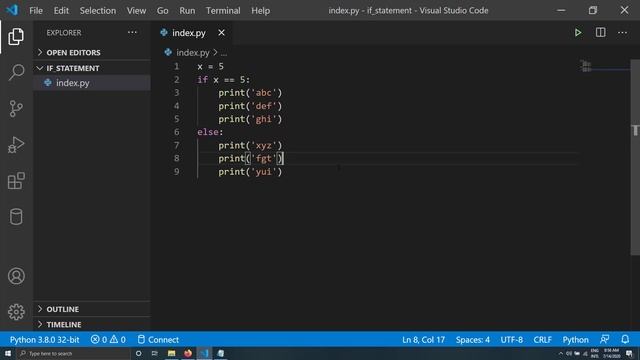
Task: Click the editor vertical scrollbar
Action: (x=635, y=157)
